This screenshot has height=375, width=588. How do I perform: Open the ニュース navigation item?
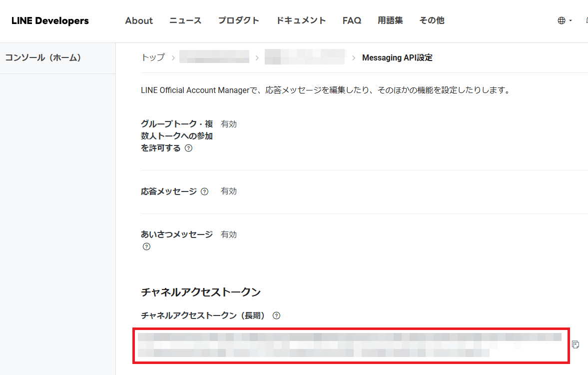(x=185, y=20)
